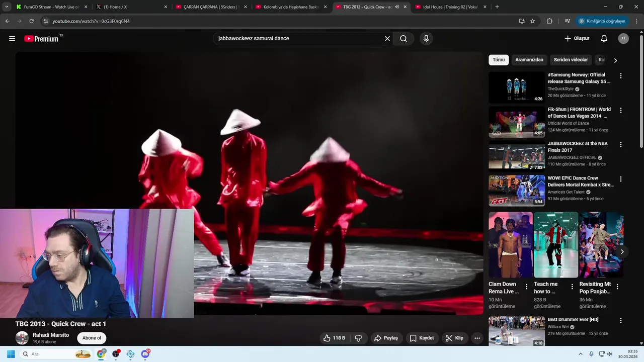The height and width of the screenshot is (362, 644).
Task: Open Rahadi Marsito channel name
Action: tap(51, 335)
